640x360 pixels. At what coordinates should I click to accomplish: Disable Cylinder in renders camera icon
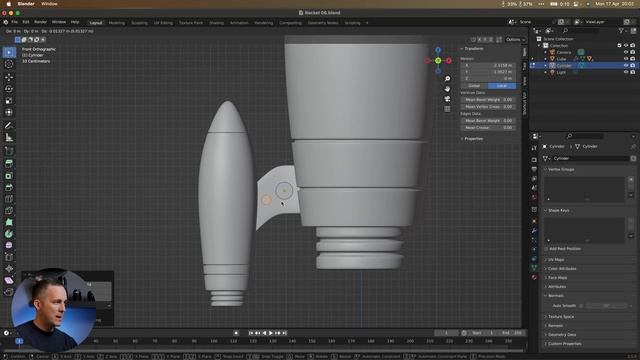point(633,65)
